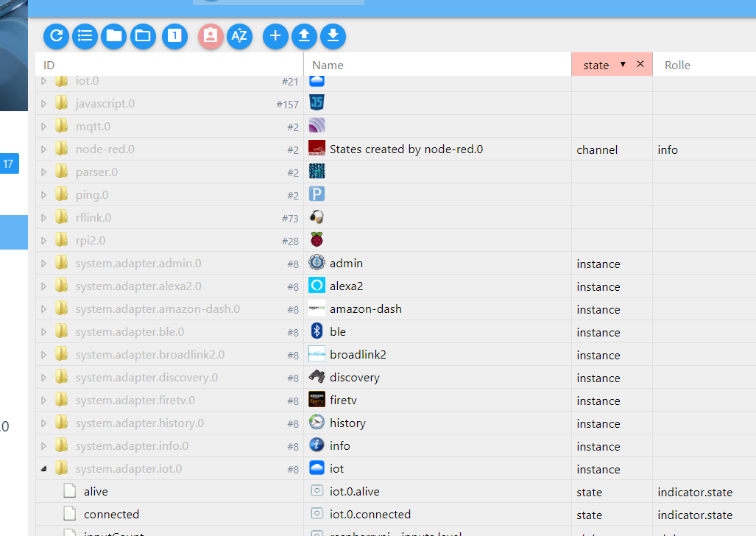Screen dimensions: 756x536
Task: Expand the rpi2.0 tree node
Action: pyautogui.click(x=44, y=240)
